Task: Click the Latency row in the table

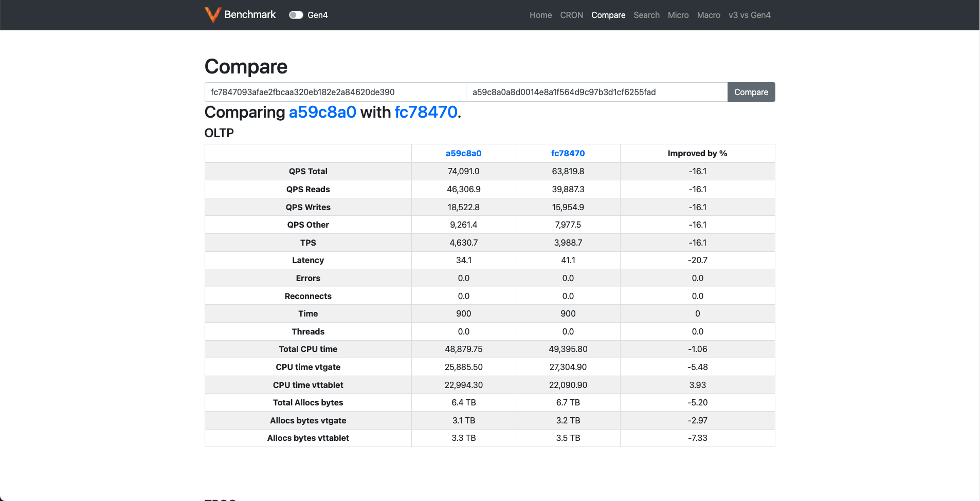Action: point(307,260)
